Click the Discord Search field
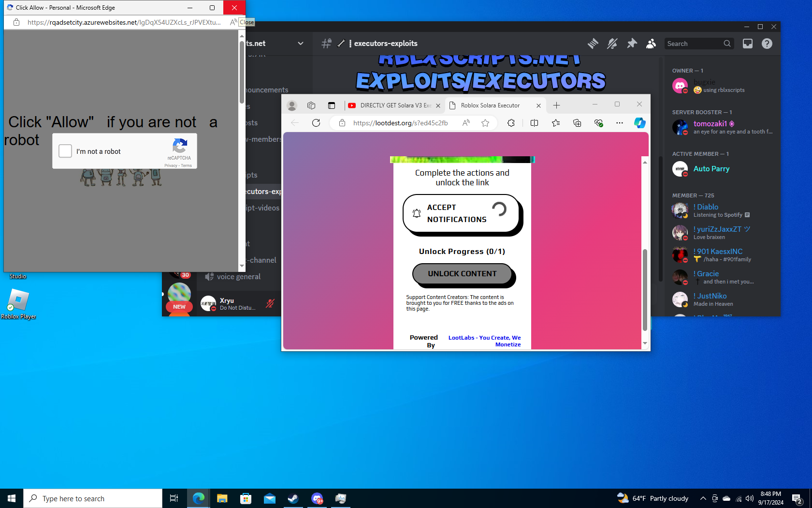This screenshot has height=508, width=812. coord(699,44)
